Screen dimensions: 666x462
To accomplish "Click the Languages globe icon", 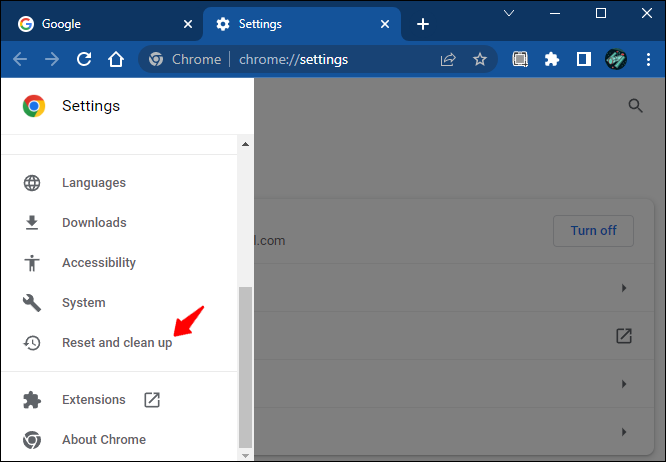I will point(32,183).
